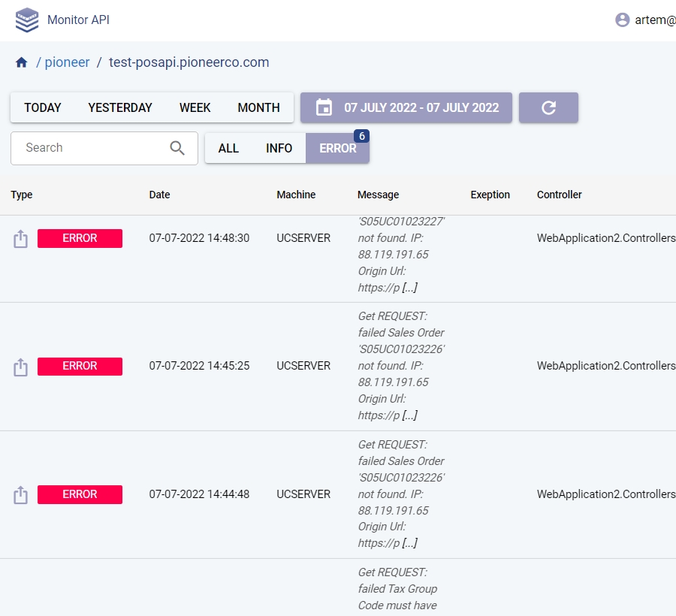Click share icon for 14:48:30 error row
This screenshot has height=616, width=676.
[x=21, y=239]
